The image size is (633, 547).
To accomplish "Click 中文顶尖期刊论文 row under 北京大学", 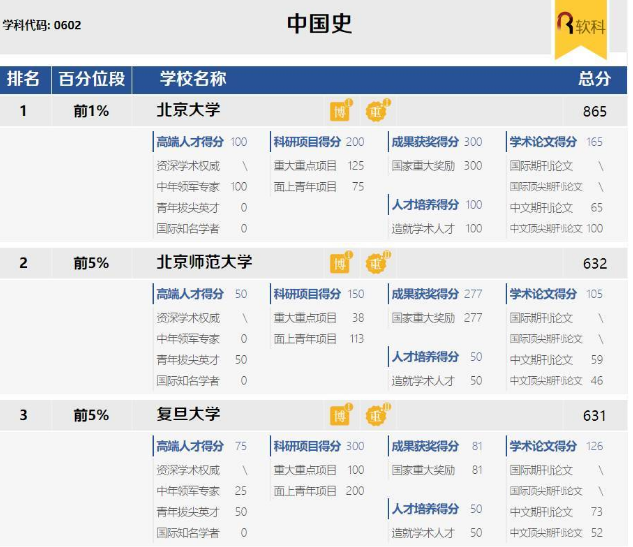I will (x=556, y=228).
